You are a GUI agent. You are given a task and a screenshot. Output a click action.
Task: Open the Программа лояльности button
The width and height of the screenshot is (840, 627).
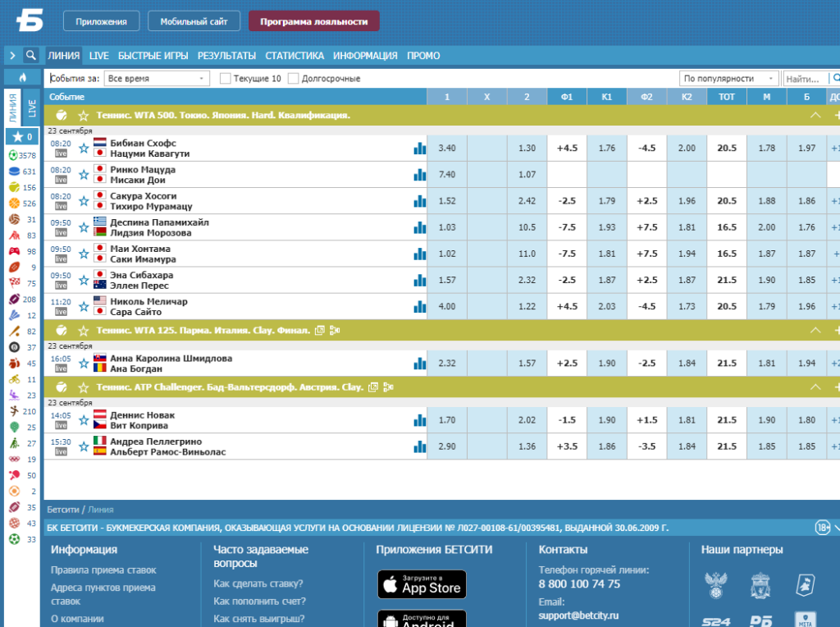pos(314,21)
